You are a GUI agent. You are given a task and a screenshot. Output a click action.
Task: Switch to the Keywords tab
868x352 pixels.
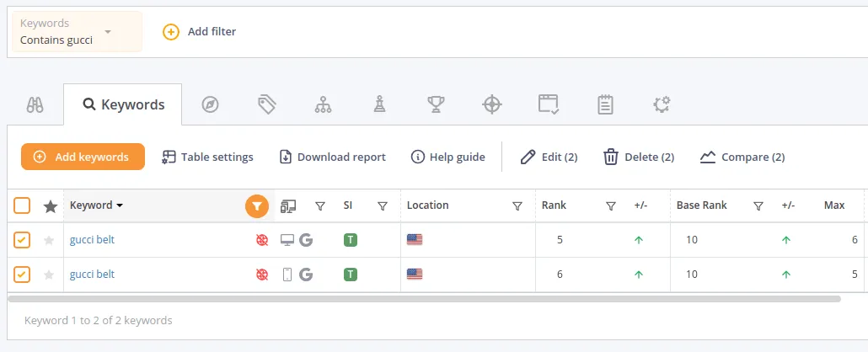coord(123,105)
